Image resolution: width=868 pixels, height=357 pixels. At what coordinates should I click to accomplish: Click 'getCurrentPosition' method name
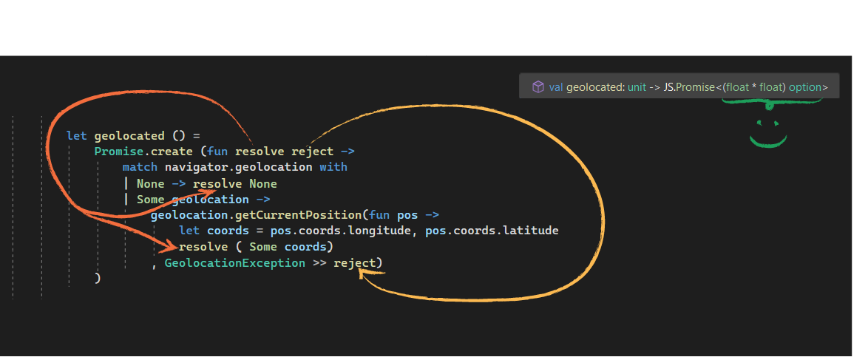click(296, 215)
